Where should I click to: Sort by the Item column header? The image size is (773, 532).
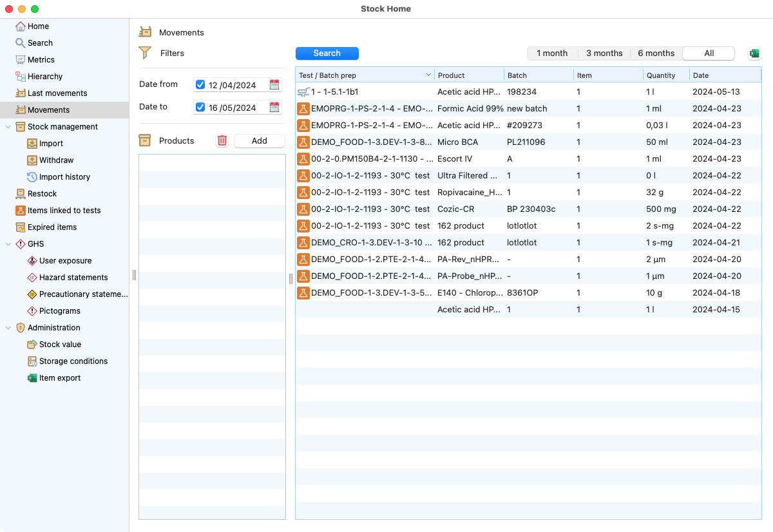pos(608,75)
